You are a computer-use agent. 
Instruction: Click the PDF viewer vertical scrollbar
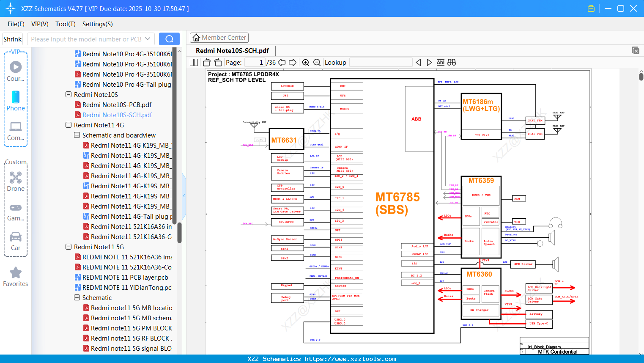641,77
